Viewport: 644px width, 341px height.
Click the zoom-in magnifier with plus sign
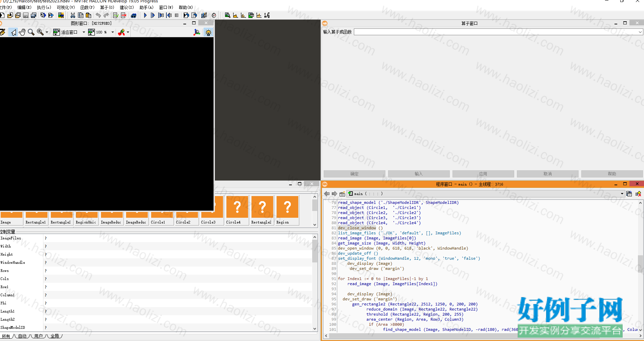click(40, 32)
